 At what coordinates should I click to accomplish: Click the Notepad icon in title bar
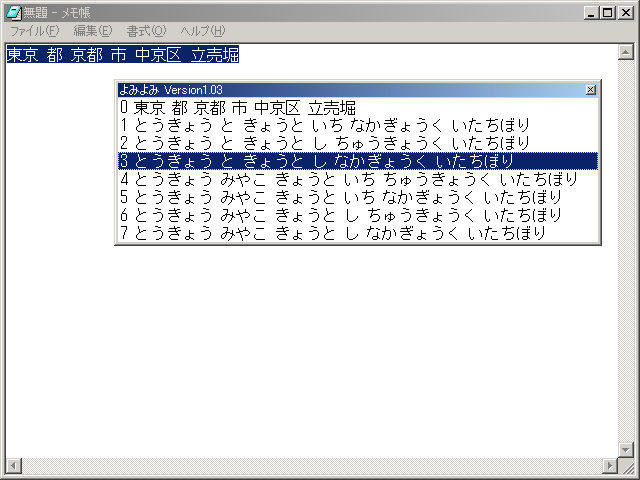point(13,12)
